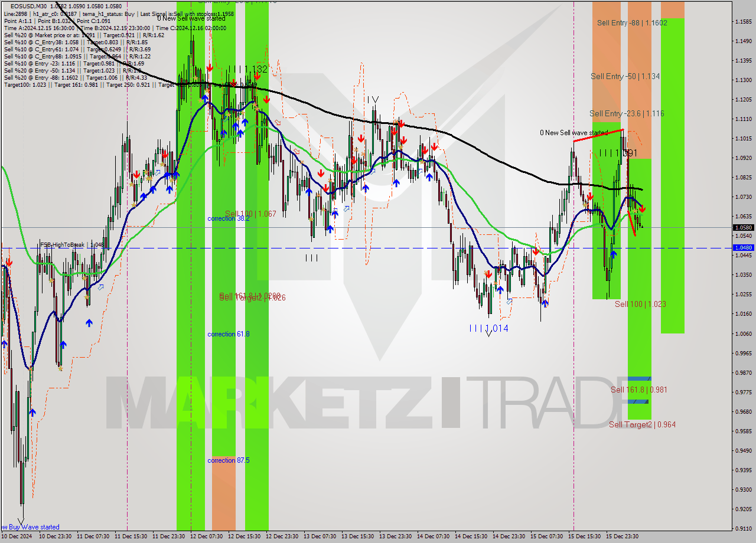Click the 'correction 38.2' label

click(x=229, y=218)
